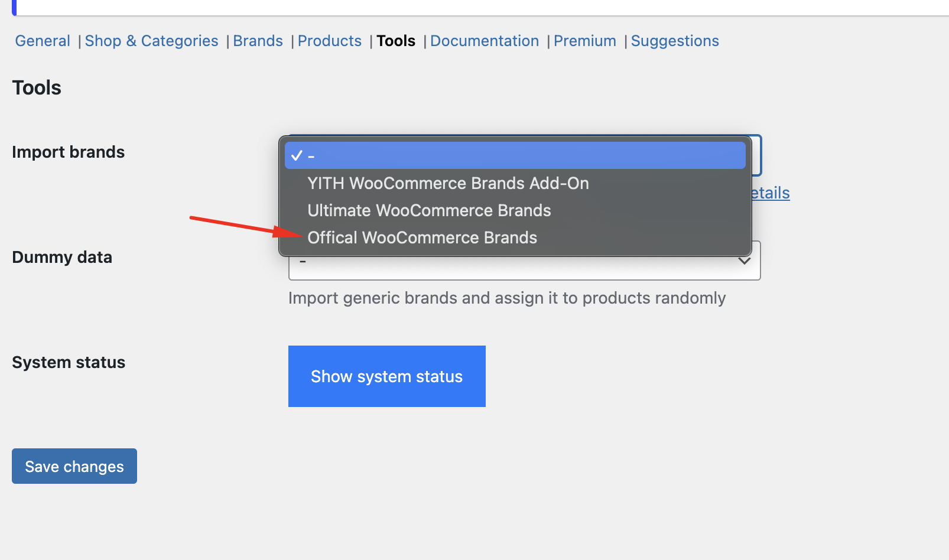
Task: Click the Dummy data field label
Action: [x=62, y=257]
